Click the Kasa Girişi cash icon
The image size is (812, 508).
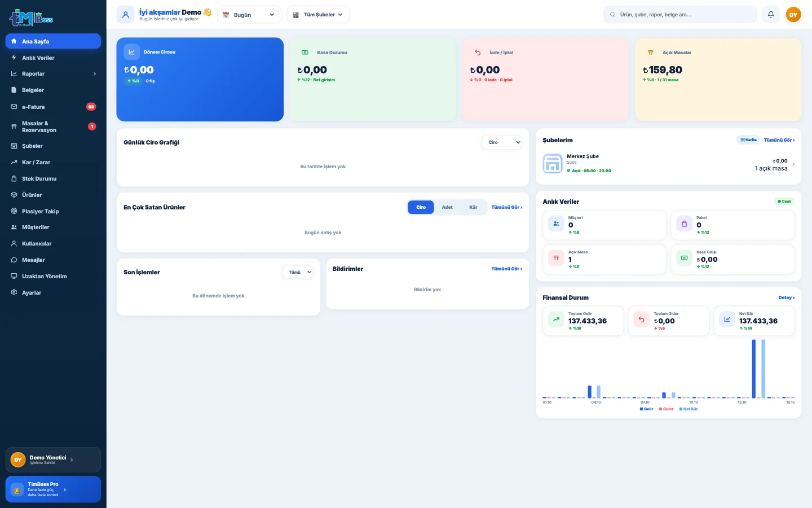pos(684,259)
